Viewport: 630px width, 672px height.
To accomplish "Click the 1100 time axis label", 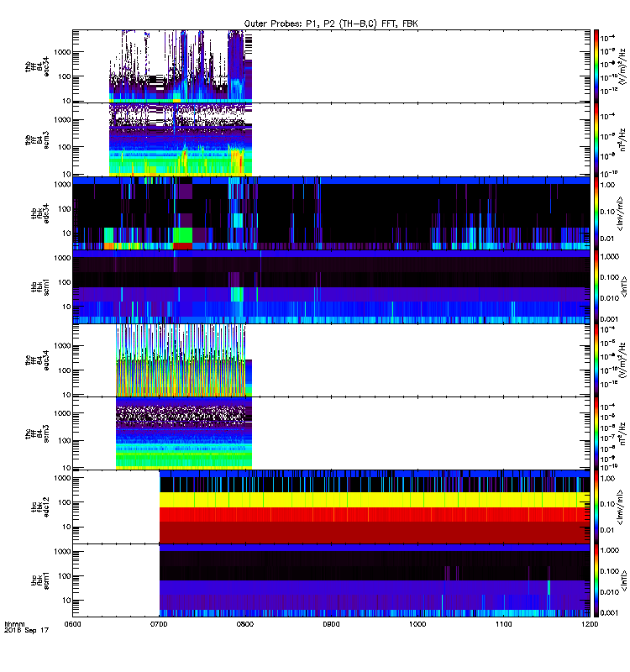I will point(503,624).
